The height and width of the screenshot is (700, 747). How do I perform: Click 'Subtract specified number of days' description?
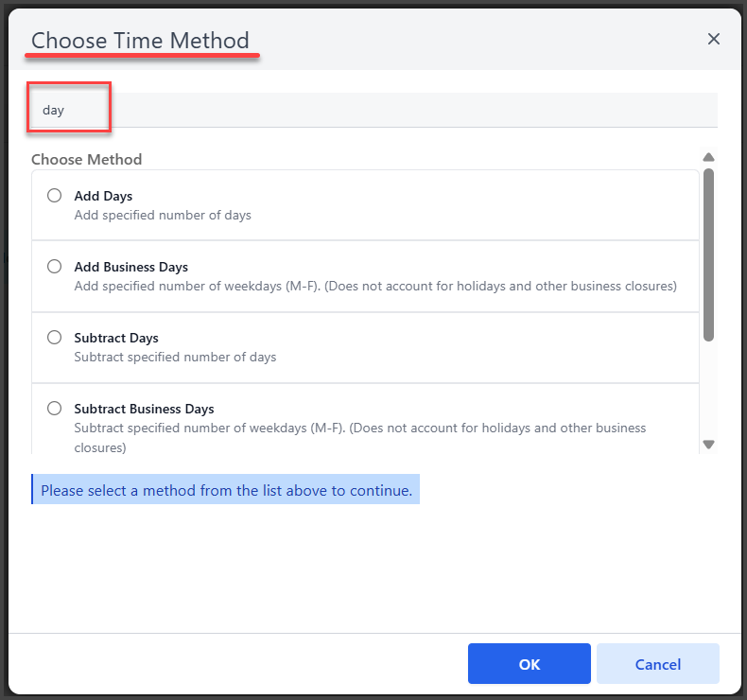[x=175, y=358]
